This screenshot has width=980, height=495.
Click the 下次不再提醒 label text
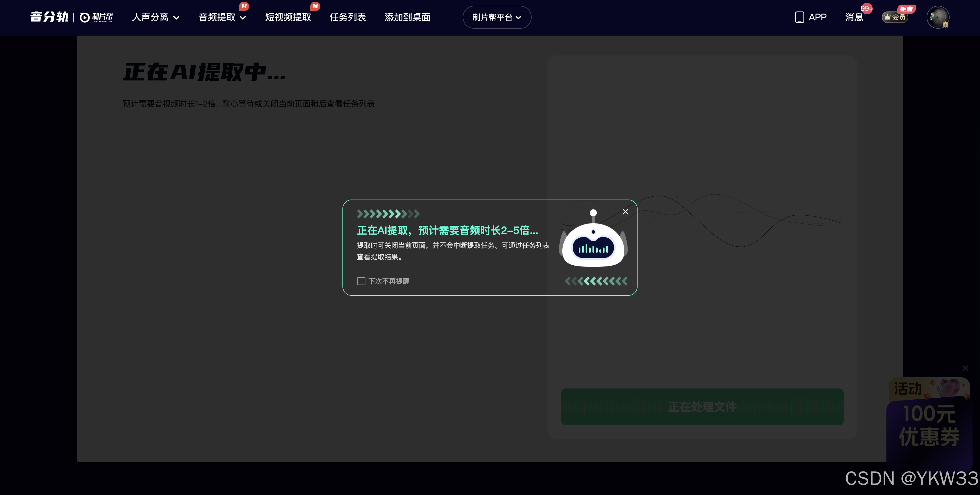click(x=389, y=281)
